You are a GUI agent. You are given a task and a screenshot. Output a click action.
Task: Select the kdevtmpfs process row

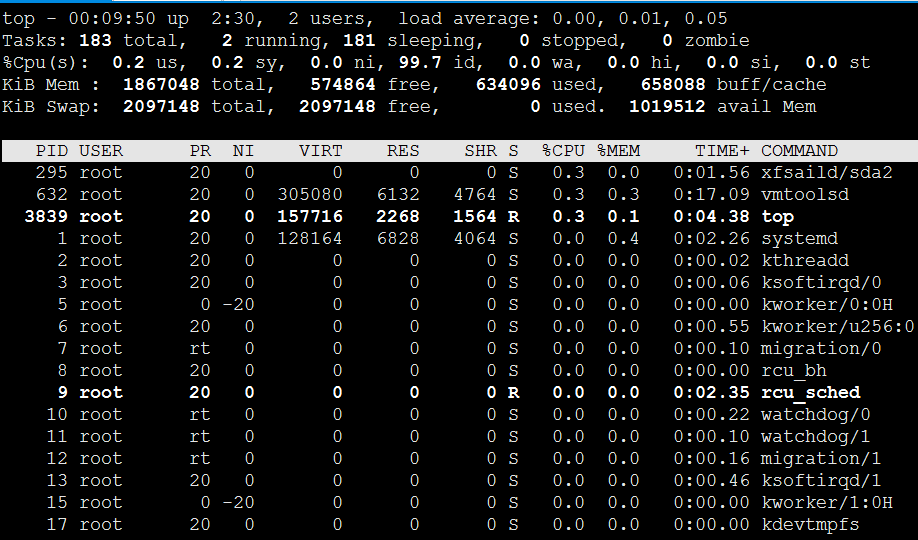pyautogui.click(x=459, y=524)
